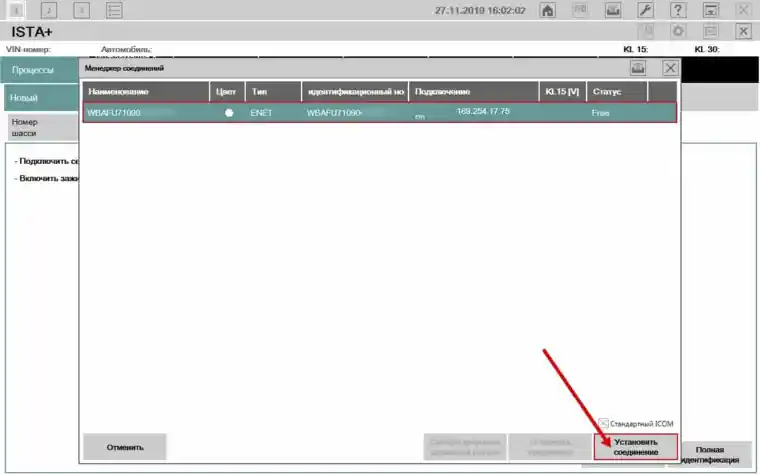Sort by the Подключение column header

click(474, 92)
